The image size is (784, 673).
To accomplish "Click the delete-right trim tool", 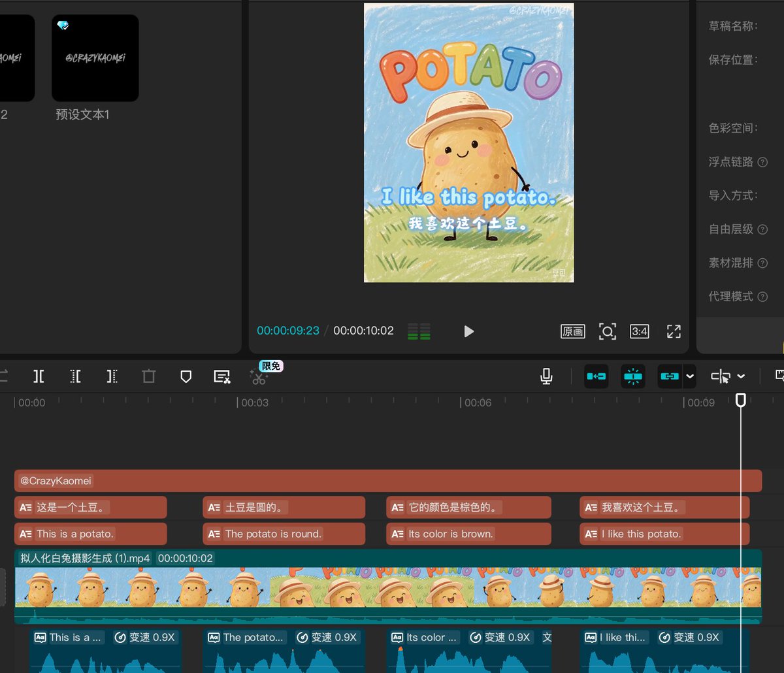I will tap(112, 376).
